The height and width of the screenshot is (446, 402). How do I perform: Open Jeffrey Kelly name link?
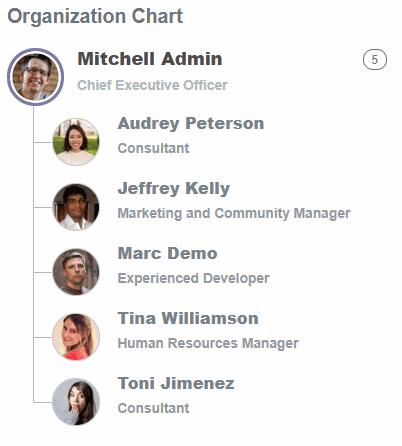(174, 189)
